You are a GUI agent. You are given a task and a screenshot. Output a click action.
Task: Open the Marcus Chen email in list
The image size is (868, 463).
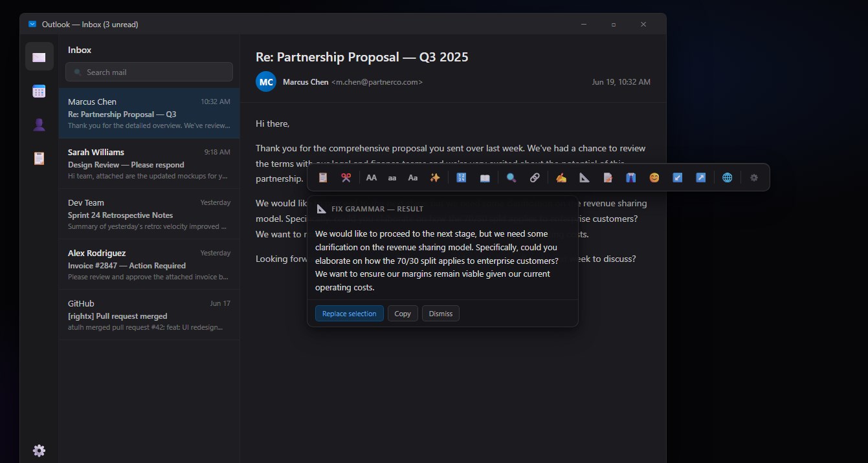point(149,113)
